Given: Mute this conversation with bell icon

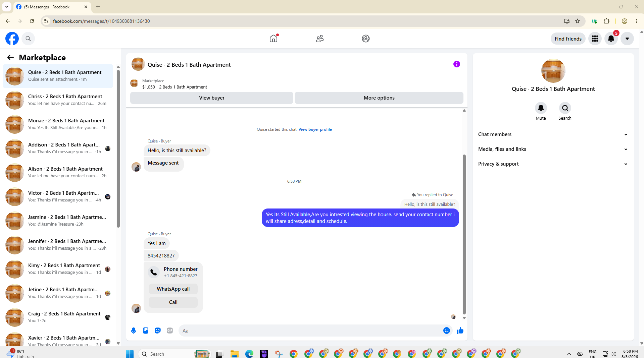Looking at the screenshot, I should [541, 108].
